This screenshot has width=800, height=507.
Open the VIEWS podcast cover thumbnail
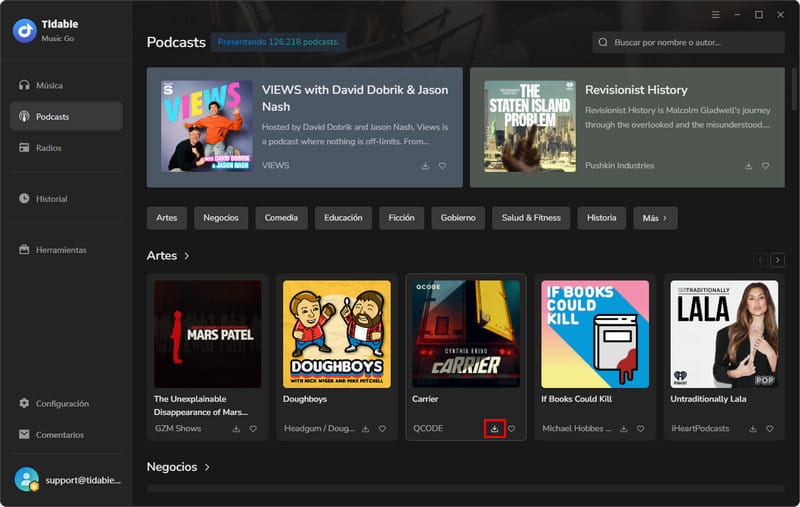tap(207, 126)
